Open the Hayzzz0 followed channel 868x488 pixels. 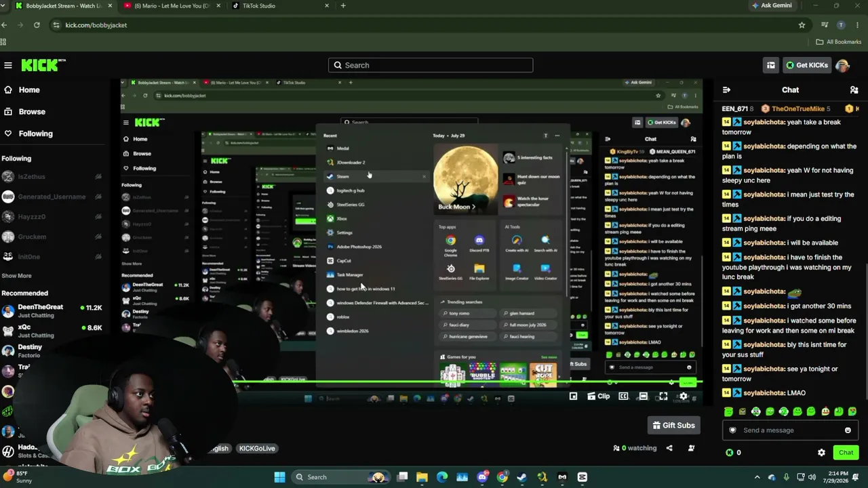pyautogui.click(x=51, y=216)
